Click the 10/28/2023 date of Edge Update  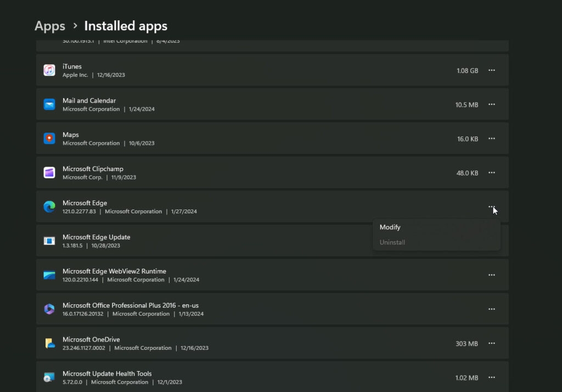(106, 246)
